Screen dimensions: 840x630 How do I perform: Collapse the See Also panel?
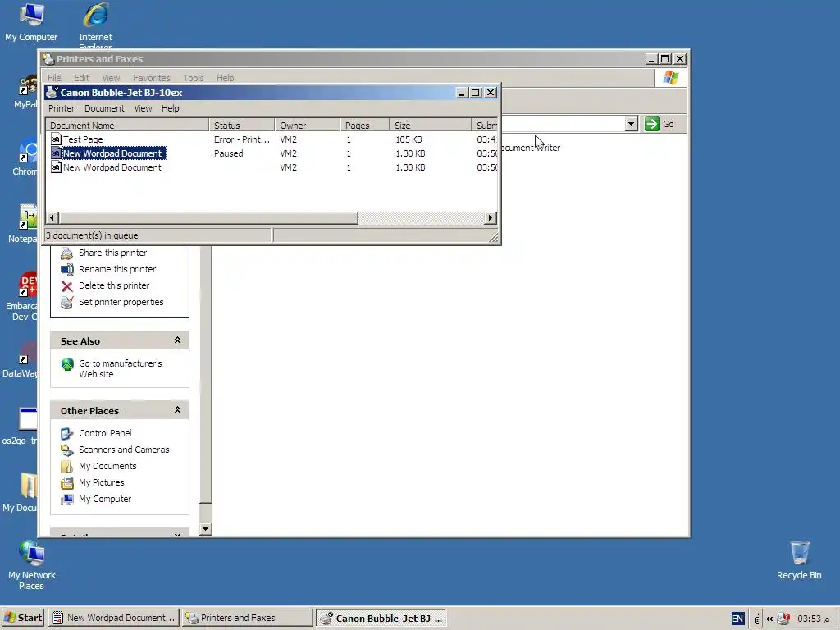pyautogui.click(x=177, y=340)
